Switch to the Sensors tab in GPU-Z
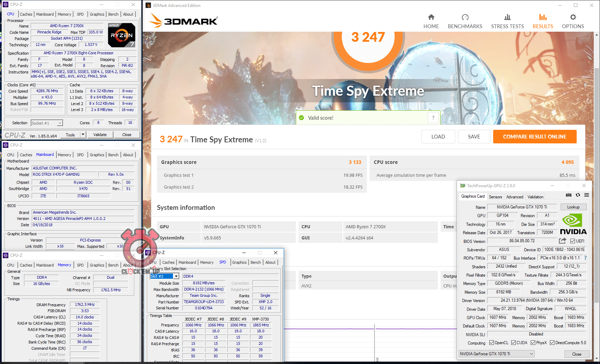 [495, 197]
